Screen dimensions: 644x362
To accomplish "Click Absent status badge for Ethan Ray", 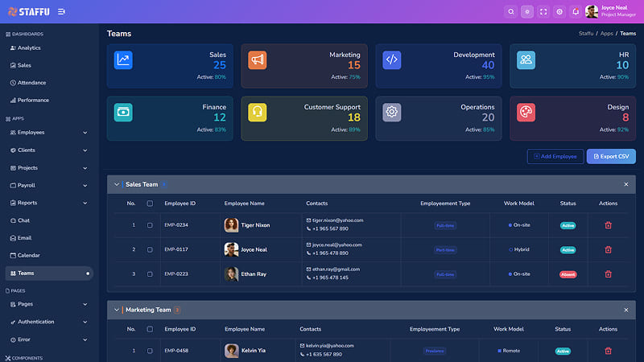I will 568,274.
